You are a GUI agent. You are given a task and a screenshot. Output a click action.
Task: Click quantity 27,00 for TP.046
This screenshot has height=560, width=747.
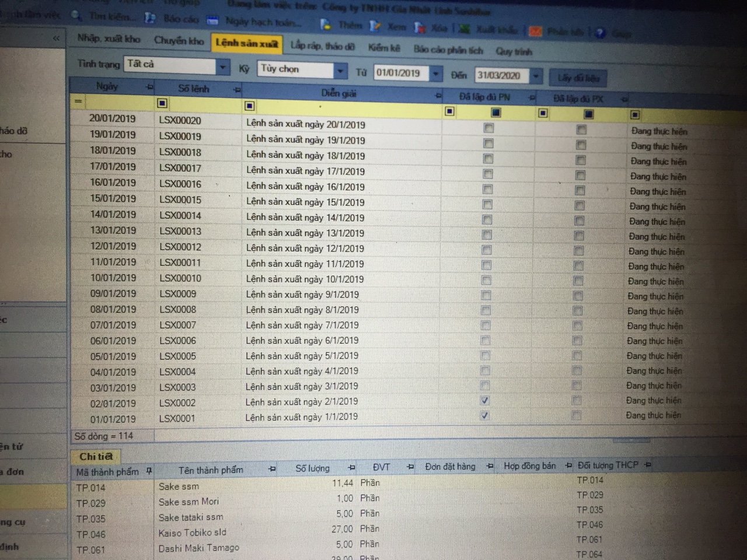click(342, 529)
